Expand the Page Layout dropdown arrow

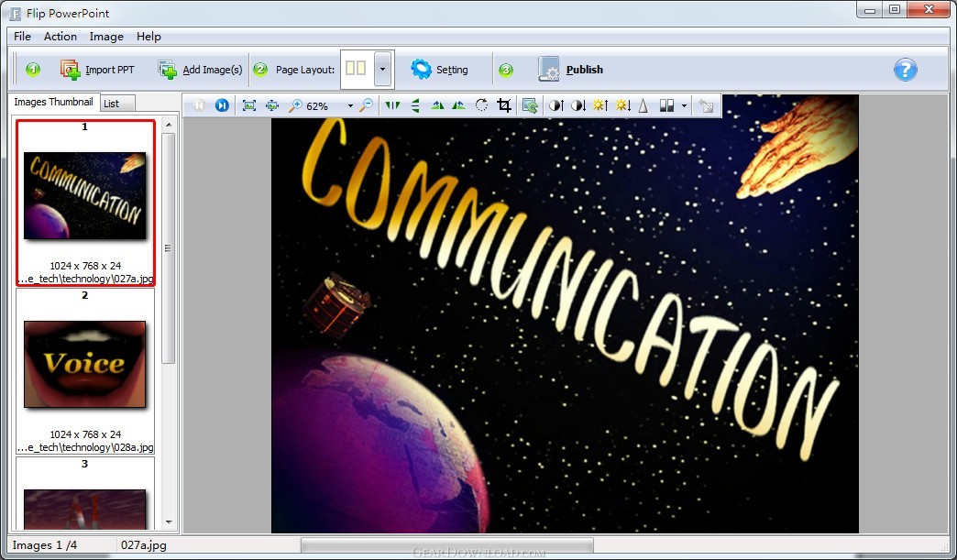(382, 69)
